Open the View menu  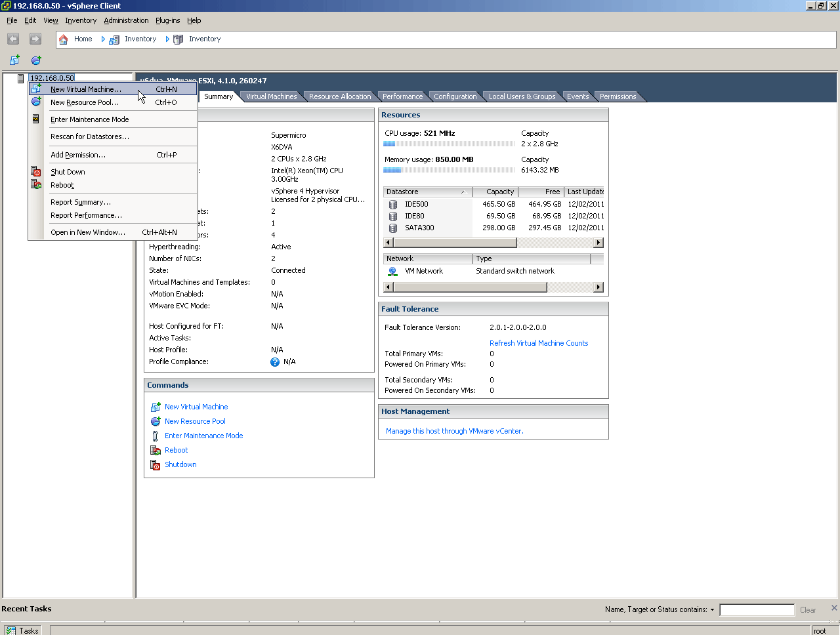click(51, 21)
